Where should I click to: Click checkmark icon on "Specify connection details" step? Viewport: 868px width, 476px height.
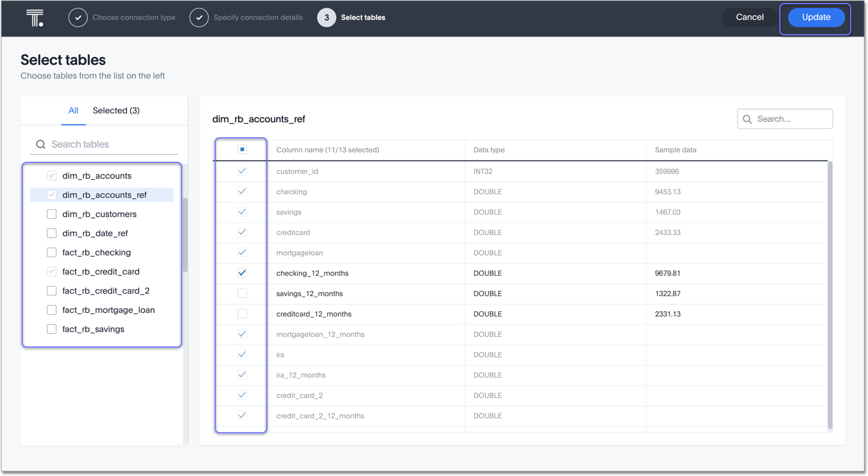coord(200,17)
